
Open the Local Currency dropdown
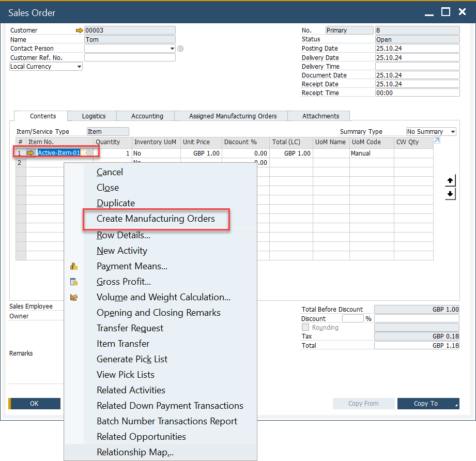(79, 67)
